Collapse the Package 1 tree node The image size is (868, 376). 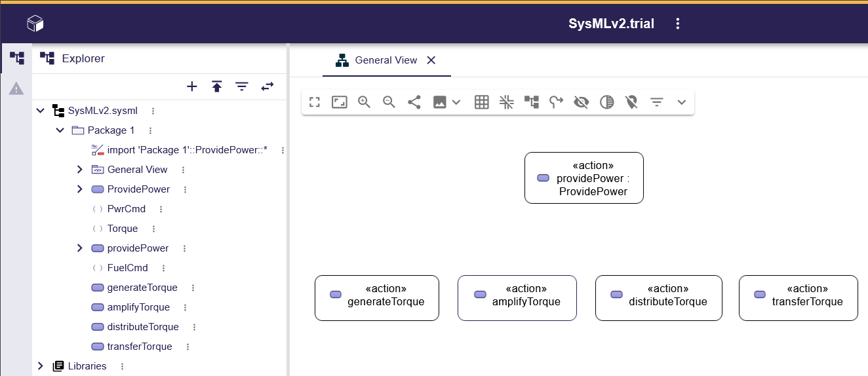[60, 130]
